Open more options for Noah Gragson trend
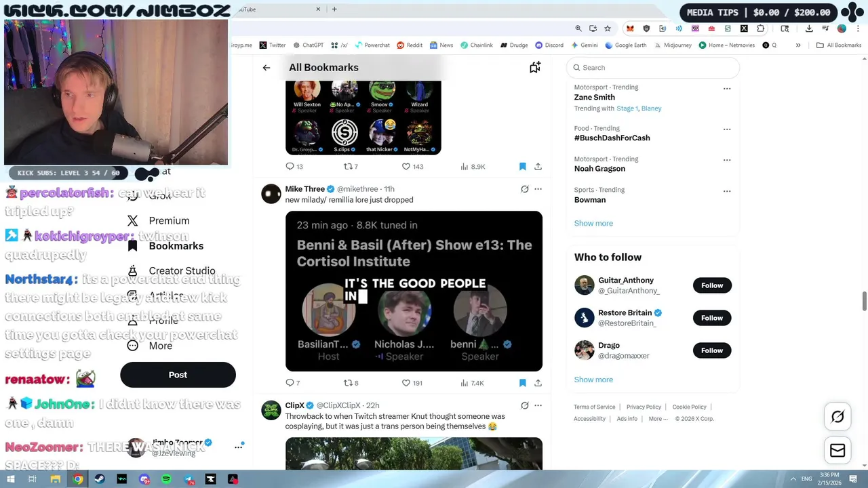The width and height of the screenshot is (868, 488). tap(727, 160)
